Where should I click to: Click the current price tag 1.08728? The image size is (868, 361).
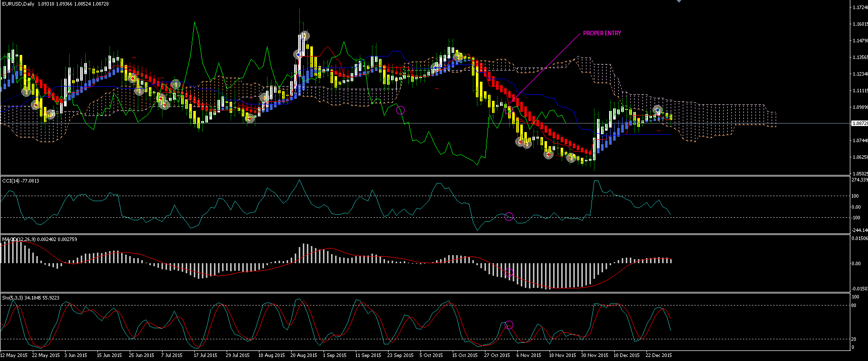(x=859, y=124)
